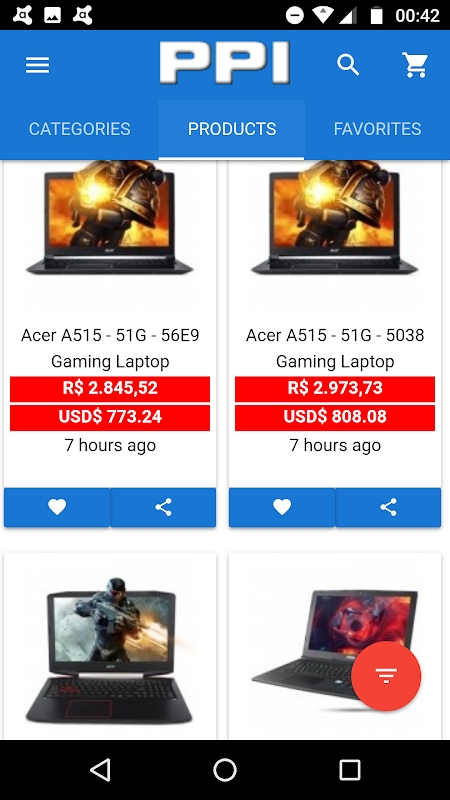The width and height of the screenshot is (450, 800).
Task: Open the shopping cart
Action: pos(415,65)
